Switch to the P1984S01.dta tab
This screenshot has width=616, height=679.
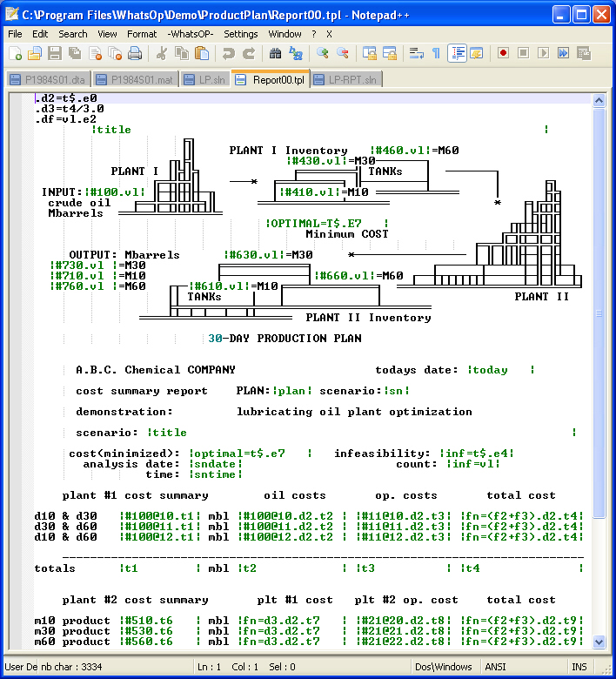(48, 80)
